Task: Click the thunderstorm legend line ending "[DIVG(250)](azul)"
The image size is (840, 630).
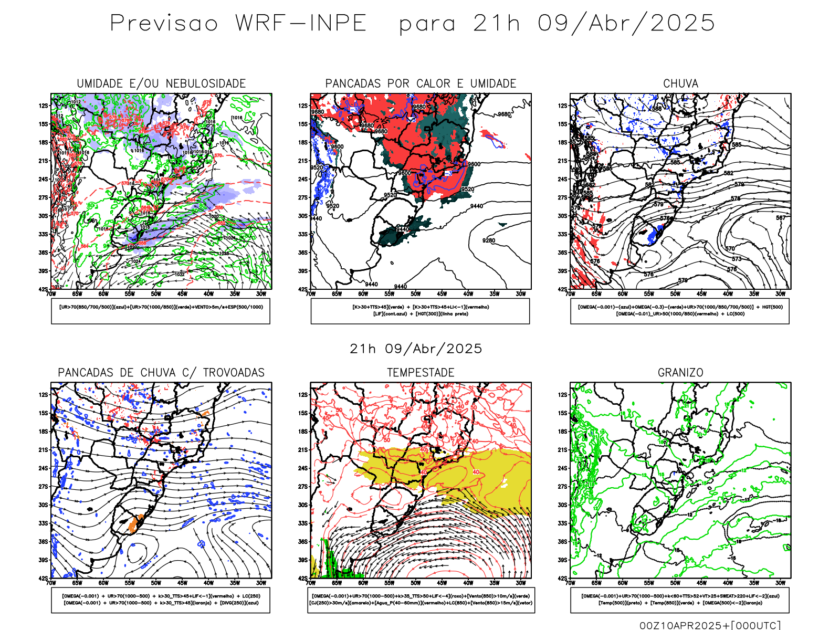Action: (161, 603)
